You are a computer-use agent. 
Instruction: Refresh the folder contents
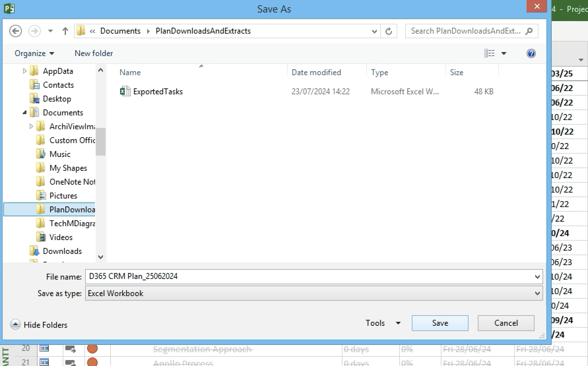[x=389, y=31]
